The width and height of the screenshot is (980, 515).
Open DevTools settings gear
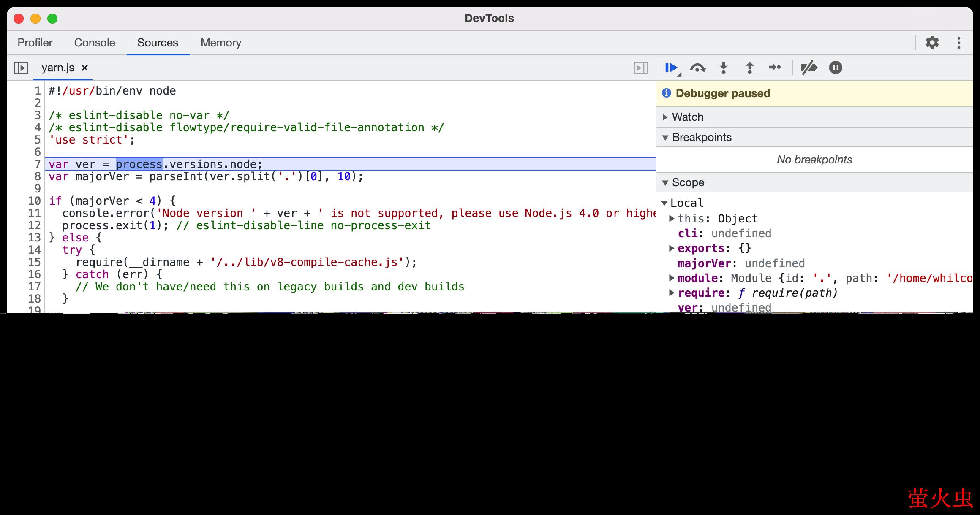click(x=932, y=43)
